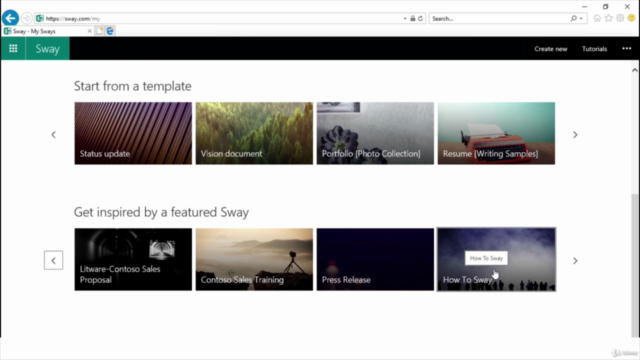Click the address bar showing sway.com/my
This screenshot has height=360, width=640.
218,19
